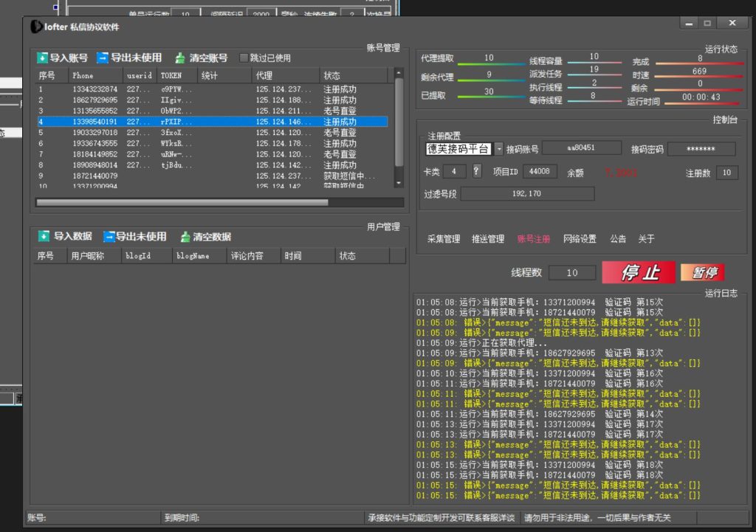Open the 德芙接码平台 dropdown arrow

pos(498,149)
